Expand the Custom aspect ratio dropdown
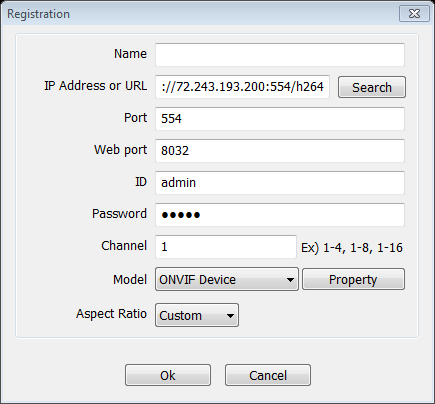 click(197, 315)
